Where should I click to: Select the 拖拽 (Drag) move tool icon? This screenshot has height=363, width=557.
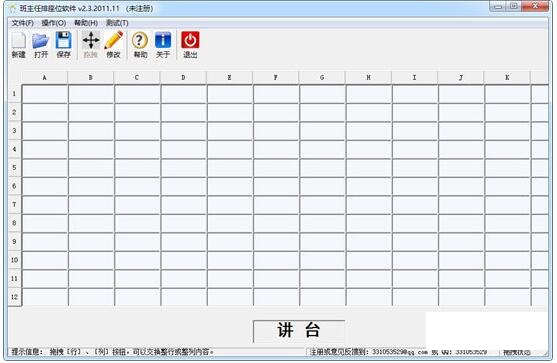(91, 44)
